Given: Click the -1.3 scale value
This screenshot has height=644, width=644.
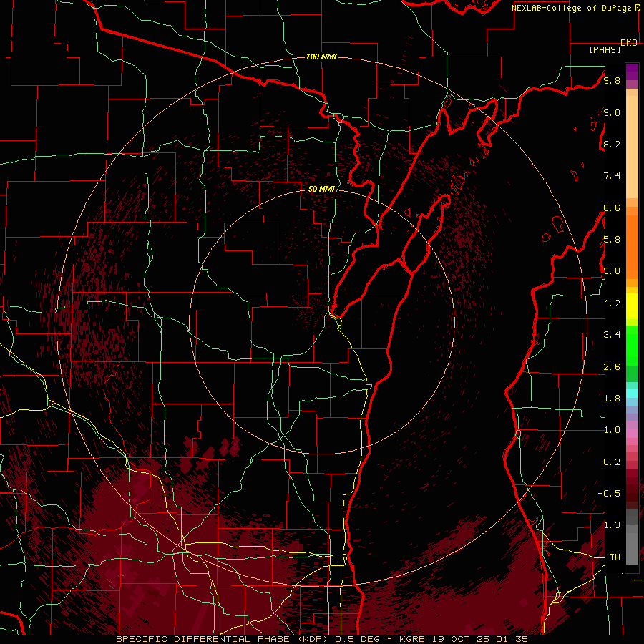Looking at the screenshot, I should click(x=609, y=525).
